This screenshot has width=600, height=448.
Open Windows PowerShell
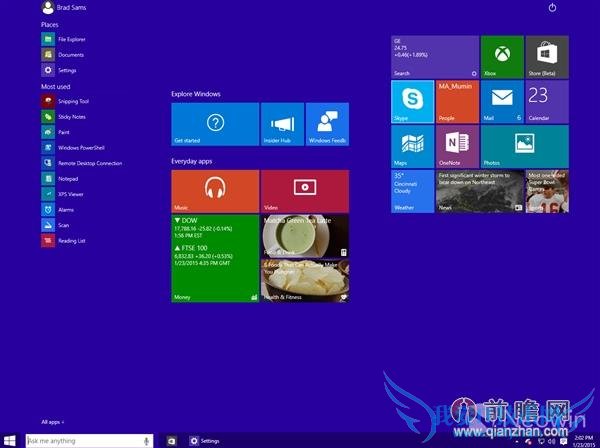coord(73,148)
